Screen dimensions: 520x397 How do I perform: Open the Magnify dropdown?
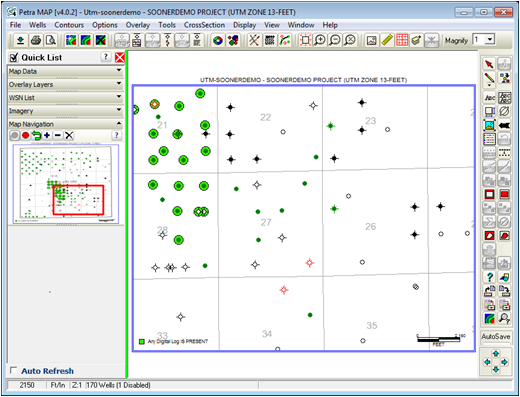489,39
